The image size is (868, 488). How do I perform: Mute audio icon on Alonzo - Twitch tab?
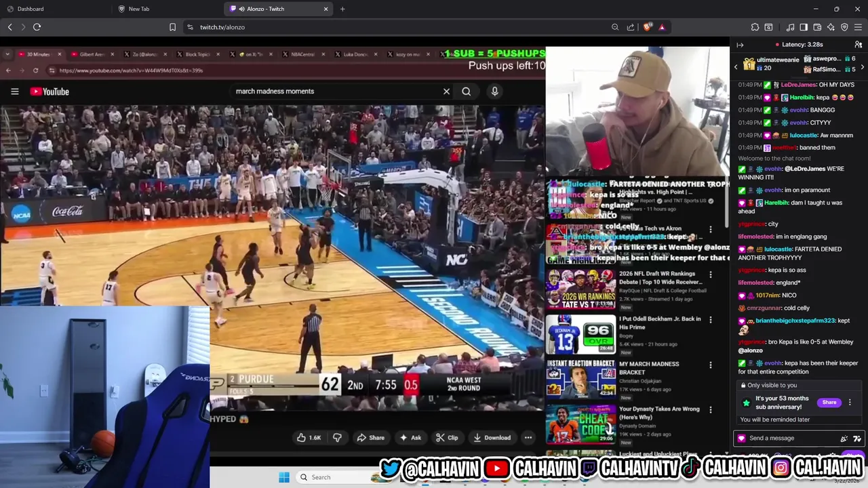[242, 9]
